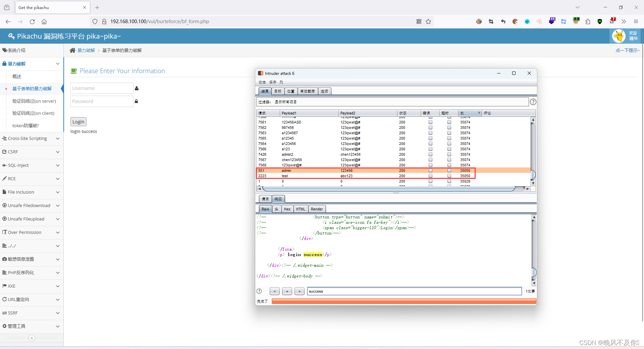Image resolution: width=644 pixels, height=349 pixels.
Task: Click the completed attack progress bar
Action: pyautogui.click(x=404, y=301)
